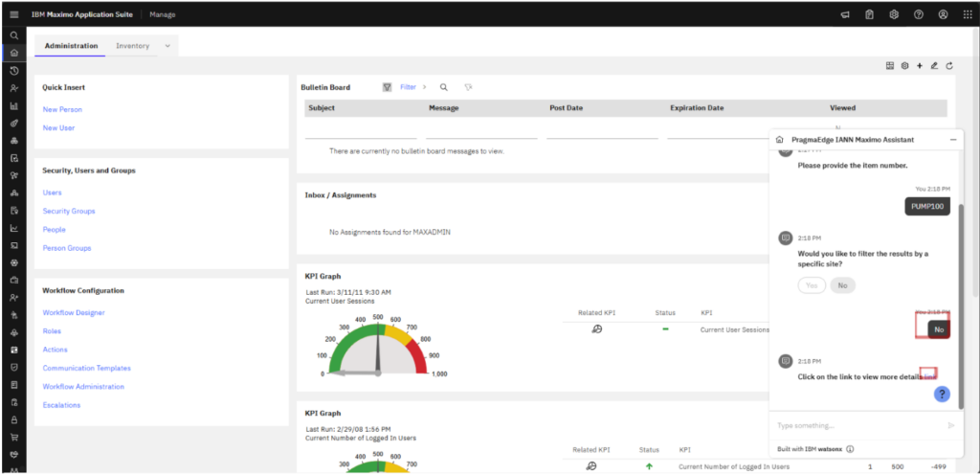The image size is (980, 475).
Task: Open the Workflow Administration link
Action: click(83, 387)
